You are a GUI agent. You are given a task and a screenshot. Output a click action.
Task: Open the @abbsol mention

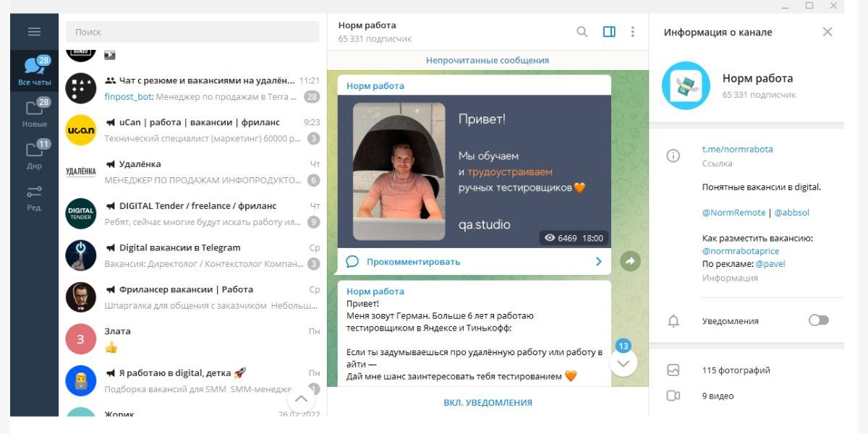tap(792, 213)
